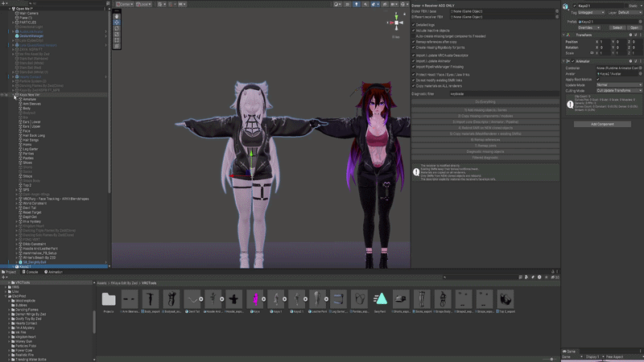
Task: Select the Game tab at bottom right
Action: click(569, 352)
